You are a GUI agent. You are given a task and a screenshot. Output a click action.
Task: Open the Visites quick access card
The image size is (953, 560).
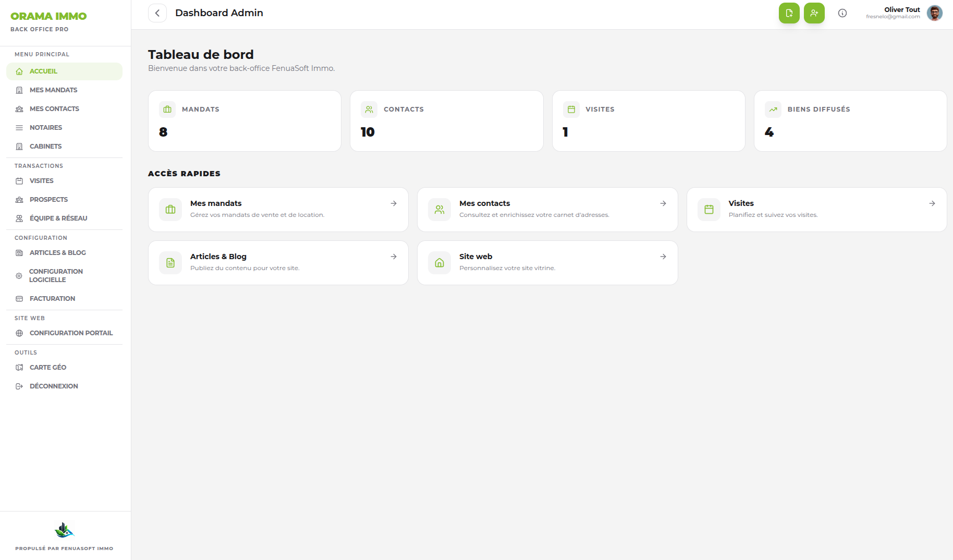[x=816, y=210]
